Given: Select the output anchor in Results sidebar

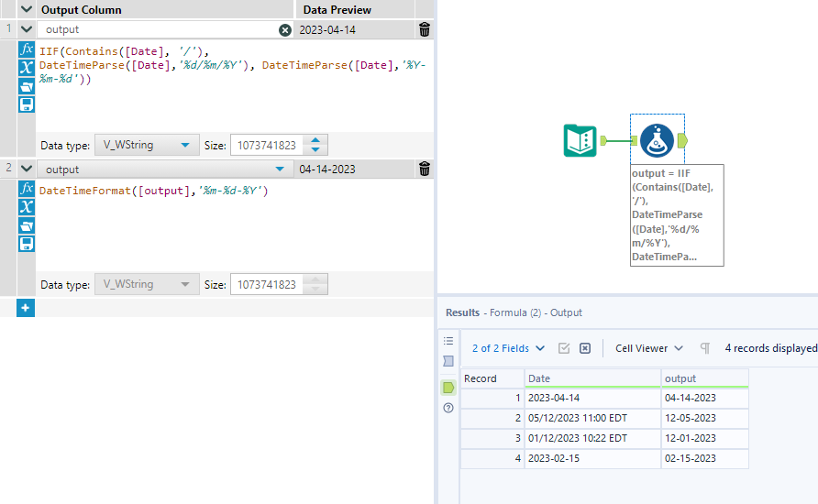Looking at the screenshot, I should tap(448, 388).
